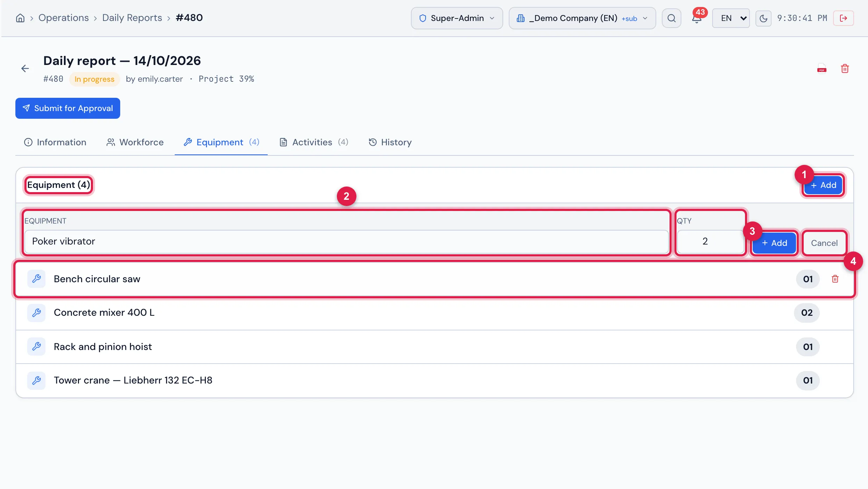Click wrench icon beside Rack and pinion hoist

36,346
